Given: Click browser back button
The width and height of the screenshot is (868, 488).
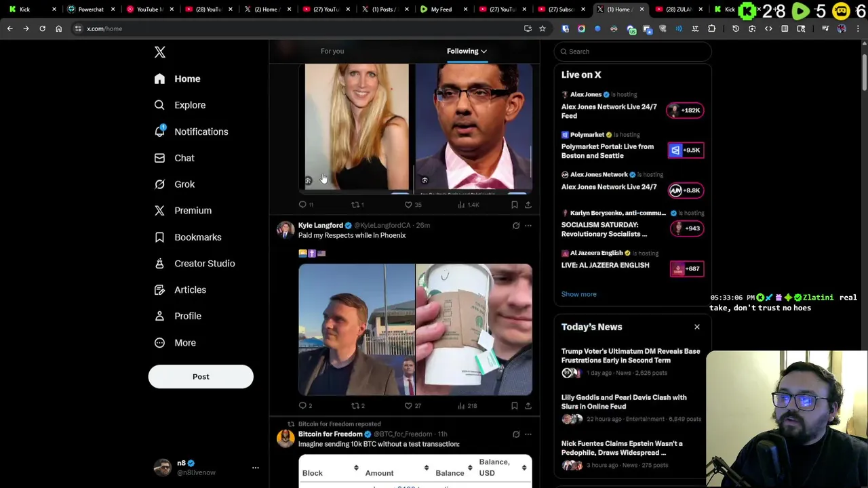Looking at the screenshot, I should tap(9, 28).
